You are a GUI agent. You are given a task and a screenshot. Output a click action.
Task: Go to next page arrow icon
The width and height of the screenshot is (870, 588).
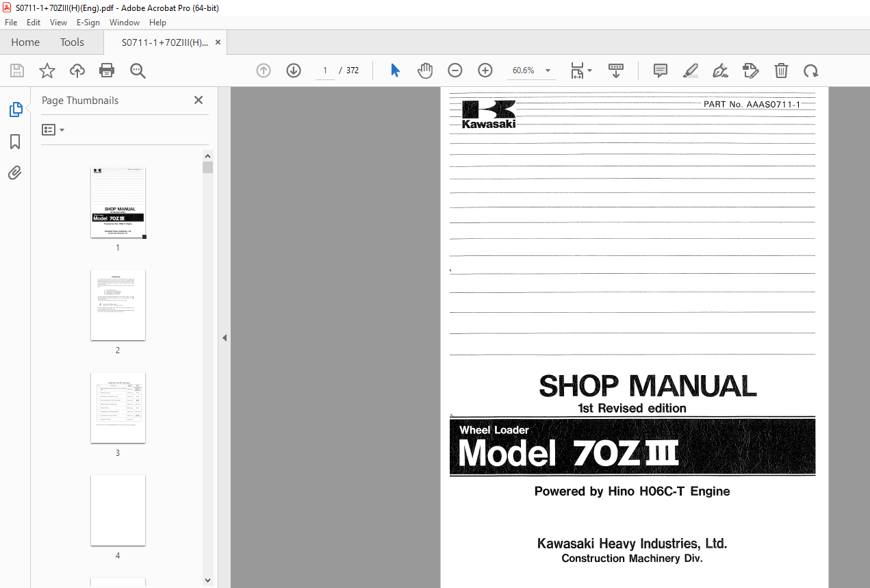pyautogui.click(x=294, y=71)
